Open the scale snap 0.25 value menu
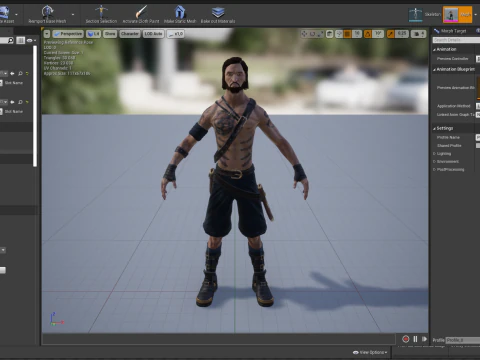The height and width of the screenshot is (360, 480). 402,34
